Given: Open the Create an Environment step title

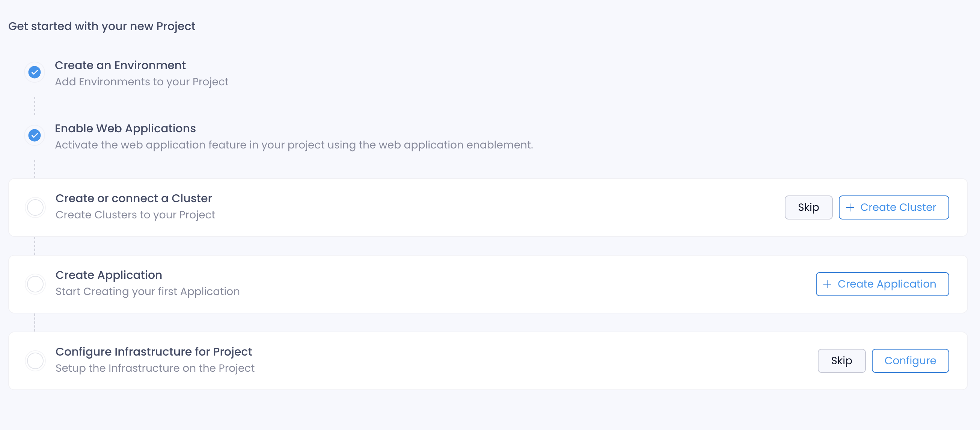Looking at the screenshot, I should [120, 65].
